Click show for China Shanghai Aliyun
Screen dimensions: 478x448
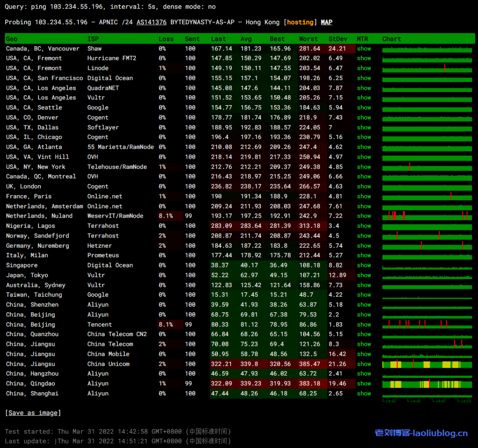coord(364,393)
